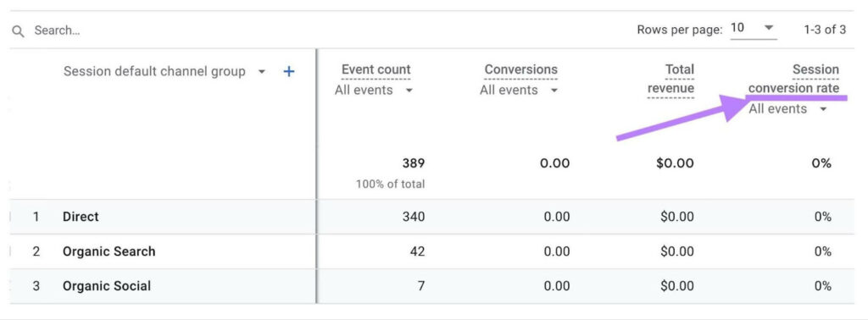Click Organic Social total revenue $0.00
This screenshot has height=320, width=868.
click(x=677, y=286)
